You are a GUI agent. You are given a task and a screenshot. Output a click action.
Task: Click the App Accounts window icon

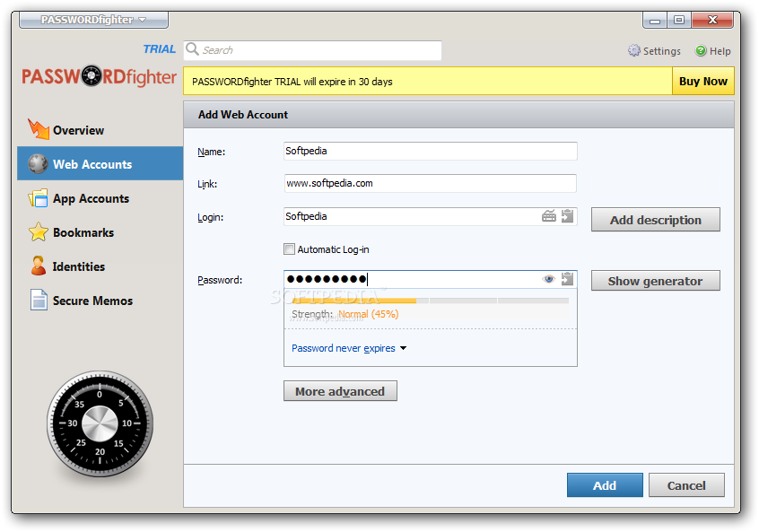tap(38, 198)
